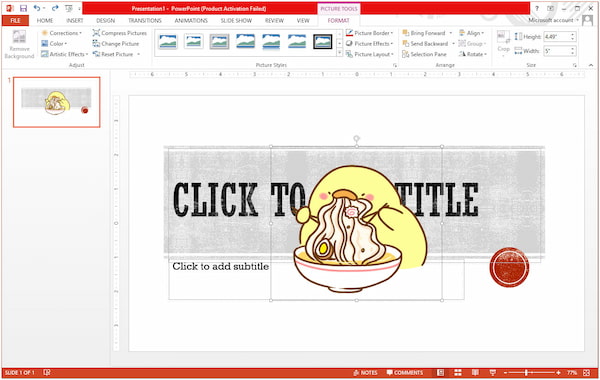
Task: Switch to Slide Sorter view
Action: [x=458, y=373]
